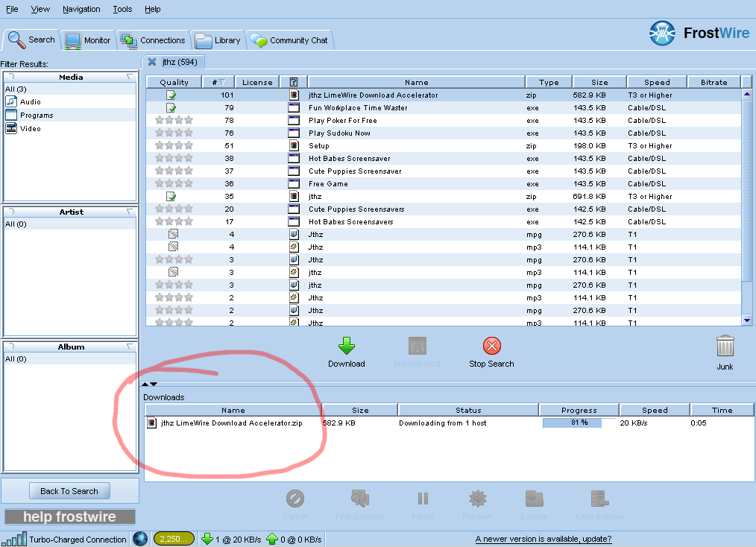Click Back To Search button
Viewport: 756px width, 547px height.
tap(69, 491)
